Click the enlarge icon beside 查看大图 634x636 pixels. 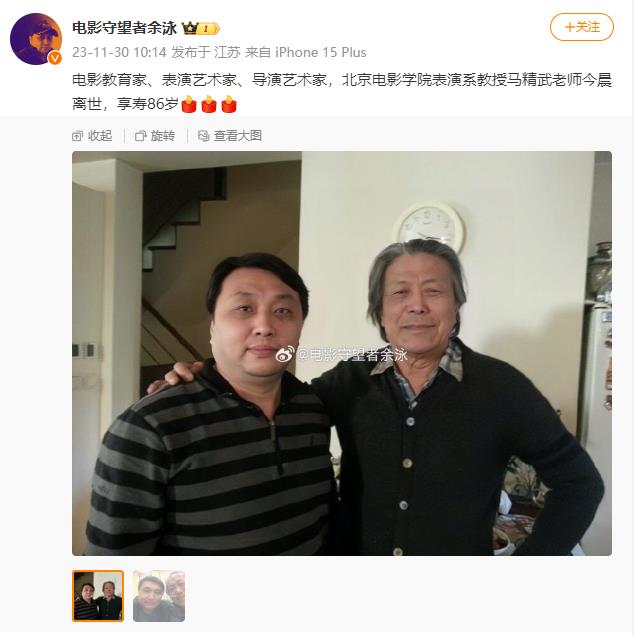204,136
